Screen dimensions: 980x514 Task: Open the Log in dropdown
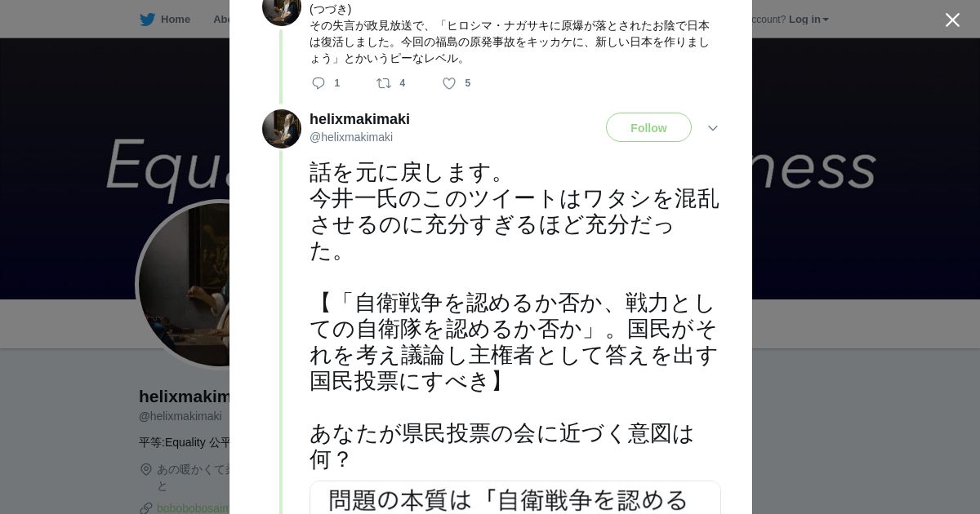click(x=808, y=20)
